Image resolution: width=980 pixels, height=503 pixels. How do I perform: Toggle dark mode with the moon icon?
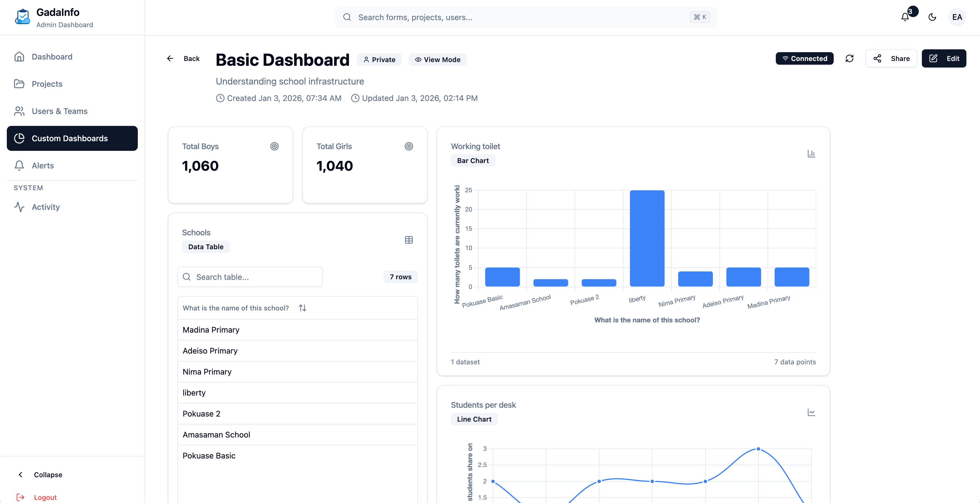point(932,17)
